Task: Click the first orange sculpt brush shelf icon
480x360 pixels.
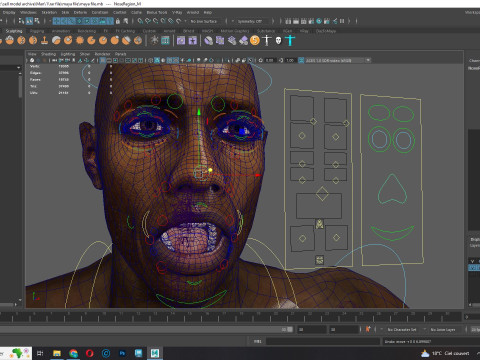Action: 10,41
